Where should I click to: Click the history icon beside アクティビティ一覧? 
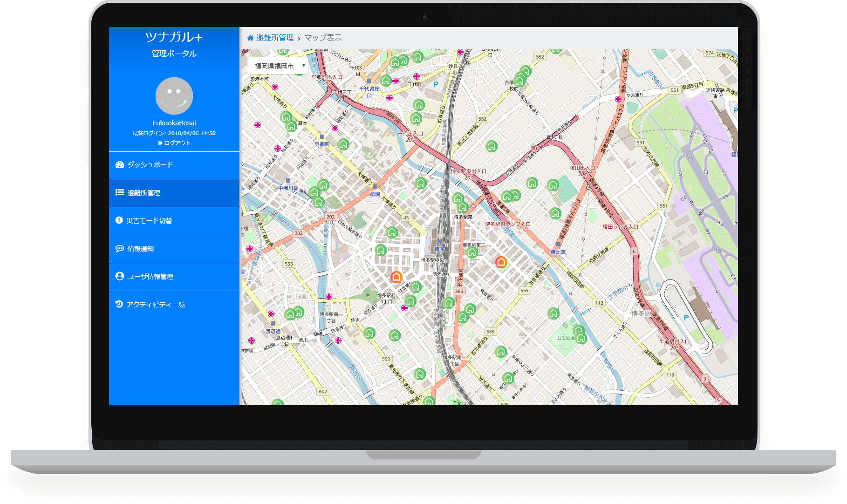pos(119,304)
